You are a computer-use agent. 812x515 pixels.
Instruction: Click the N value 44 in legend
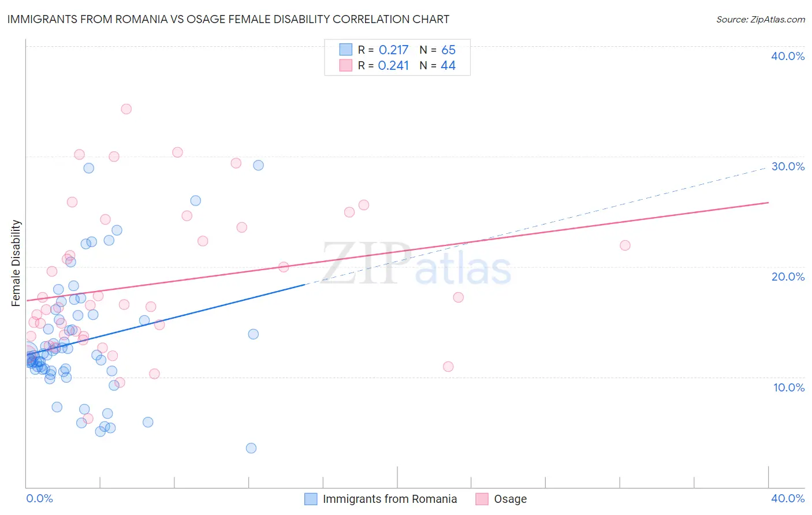[x=448, y=66]
